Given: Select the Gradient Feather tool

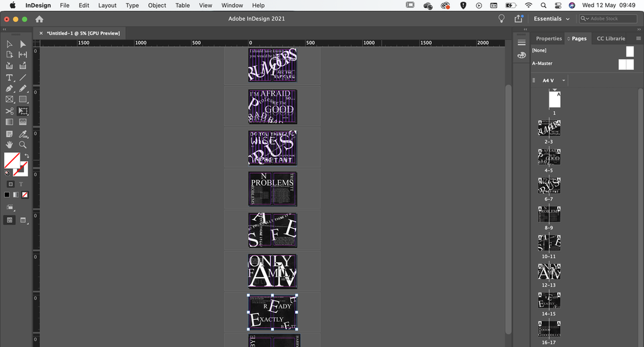Looking at the screenshot, I should (23, 122).
